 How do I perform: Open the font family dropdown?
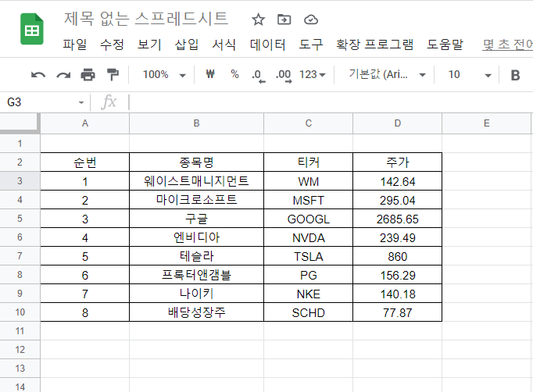387,74
